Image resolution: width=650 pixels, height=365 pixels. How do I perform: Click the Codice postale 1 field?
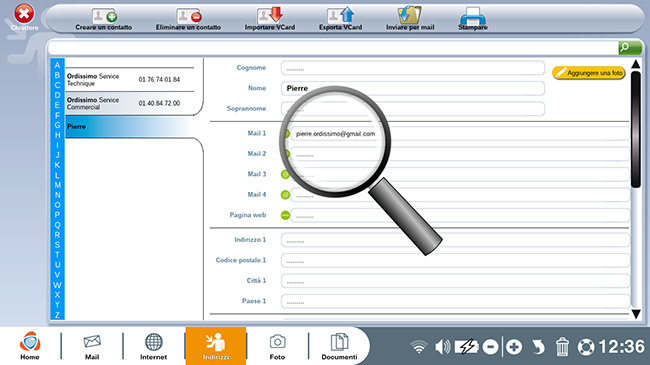pos(455,260)
